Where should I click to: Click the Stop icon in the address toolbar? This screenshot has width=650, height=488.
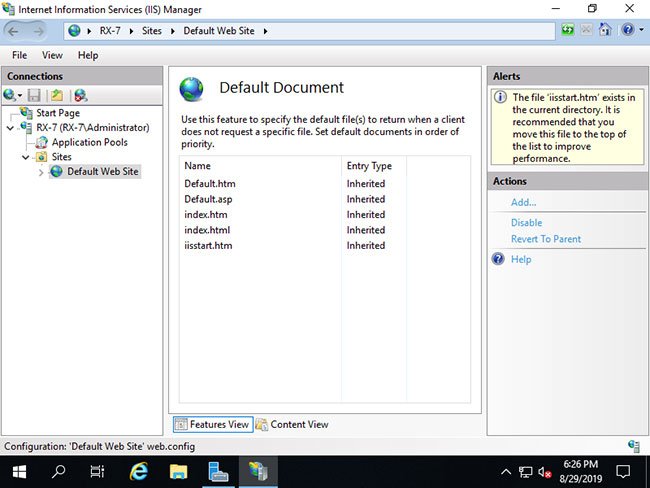[x=586, y=30]
